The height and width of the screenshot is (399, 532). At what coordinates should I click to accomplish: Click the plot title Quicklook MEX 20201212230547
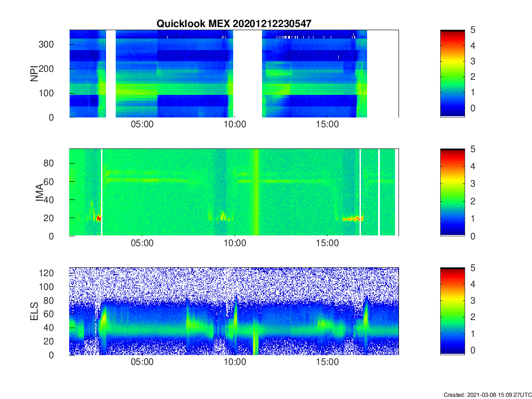(x=234, y=23)
